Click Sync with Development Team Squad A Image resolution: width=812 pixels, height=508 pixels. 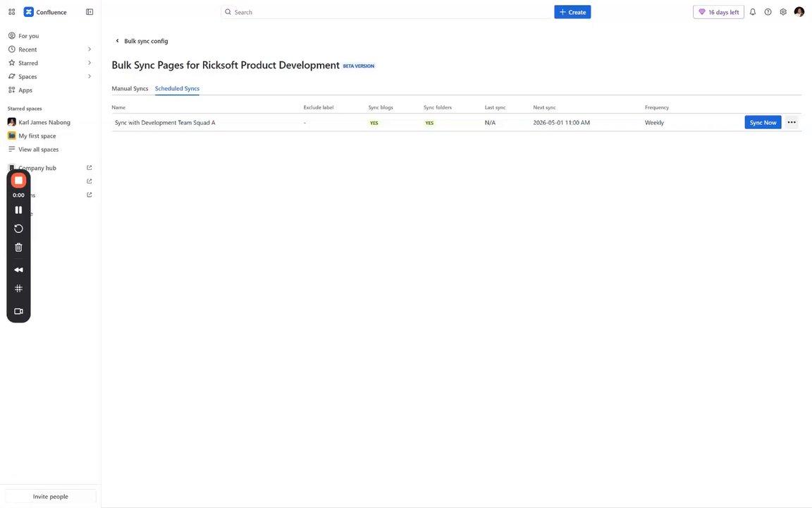165,123
